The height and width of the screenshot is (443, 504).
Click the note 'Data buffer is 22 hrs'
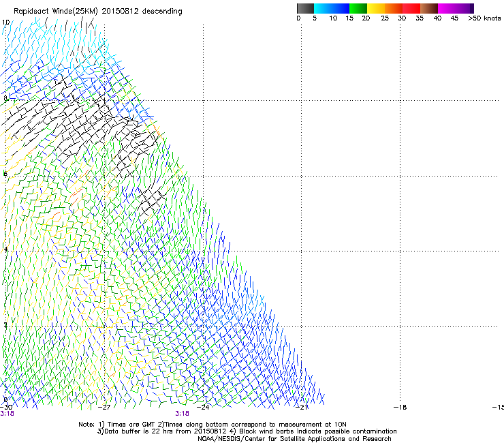[135, 431]
